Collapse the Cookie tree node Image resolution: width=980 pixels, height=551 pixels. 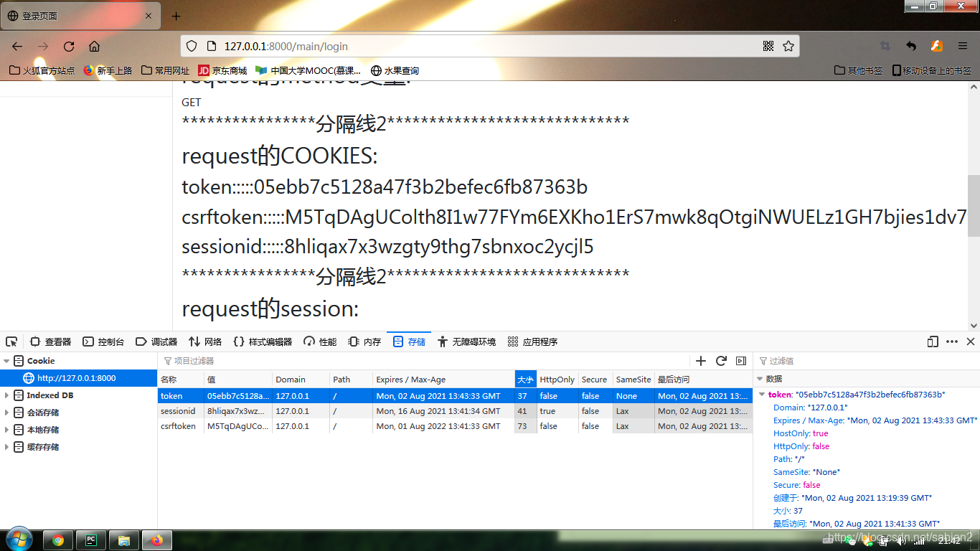click(x=6, y=361)
